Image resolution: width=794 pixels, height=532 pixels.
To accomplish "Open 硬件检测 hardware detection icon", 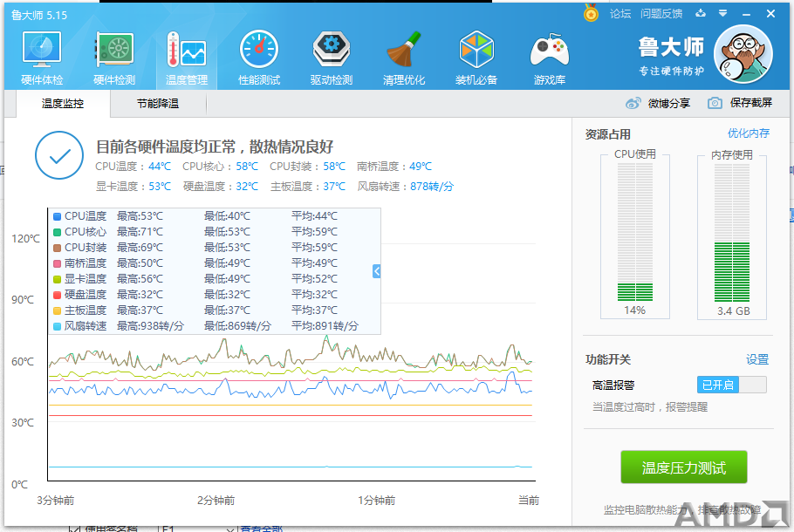I will (114, 50).
